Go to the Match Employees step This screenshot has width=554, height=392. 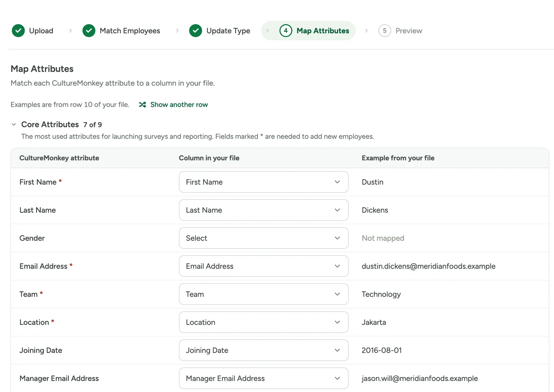(121, 30)
